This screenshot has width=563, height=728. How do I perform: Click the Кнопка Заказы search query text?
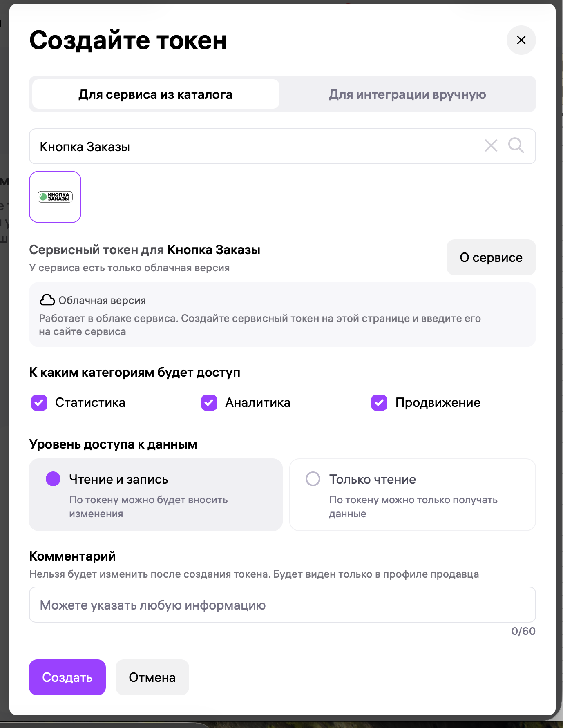tap(85, 146)
